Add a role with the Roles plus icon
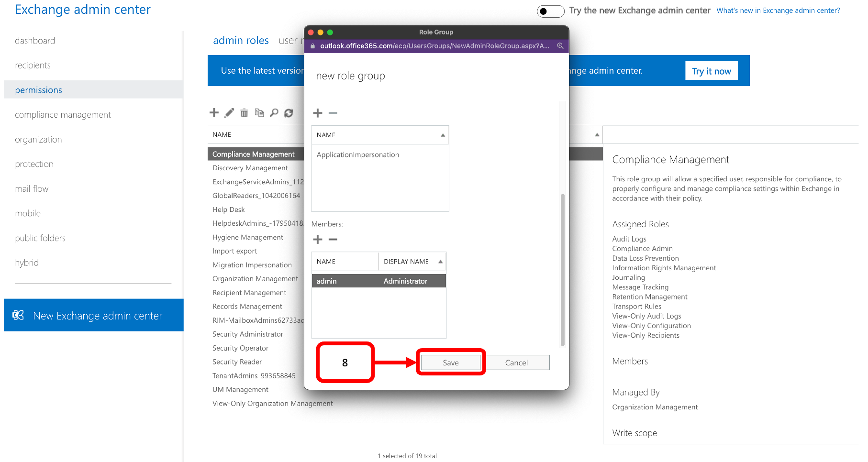This screenshot has width=868, height=462. click(318, 113)
